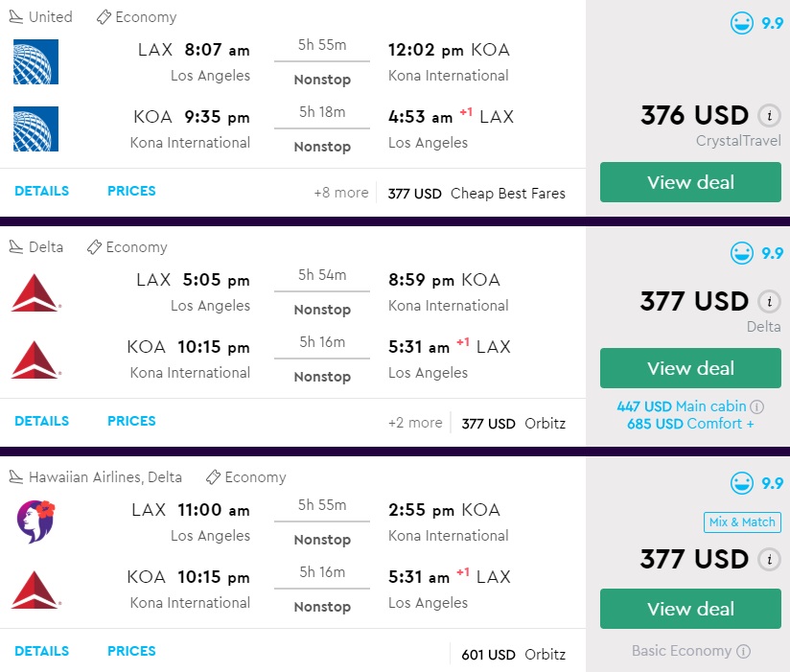
Task: Click the info icon beside 376 USD
Action: [x=768, y=116]
